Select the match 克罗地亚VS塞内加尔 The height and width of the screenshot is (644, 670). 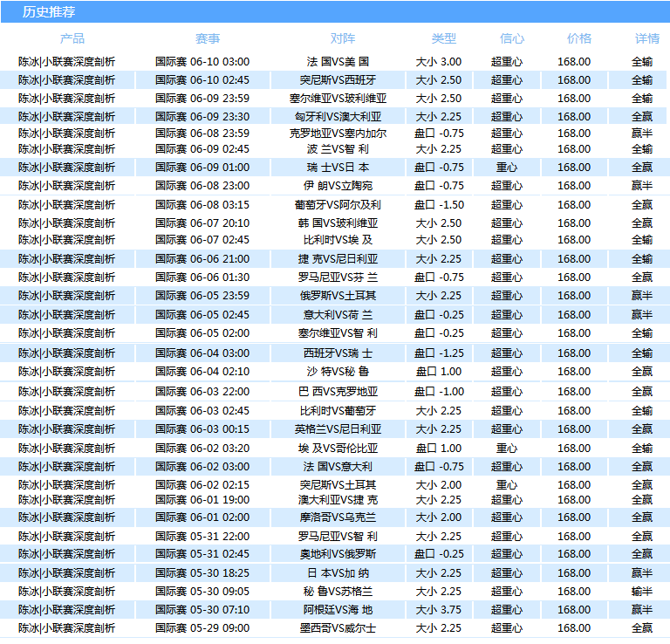coord(338,134)
